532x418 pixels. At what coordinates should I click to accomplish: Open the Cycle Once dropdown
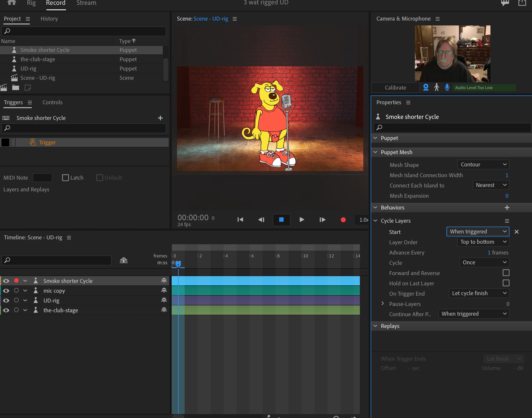coord(484,262)
